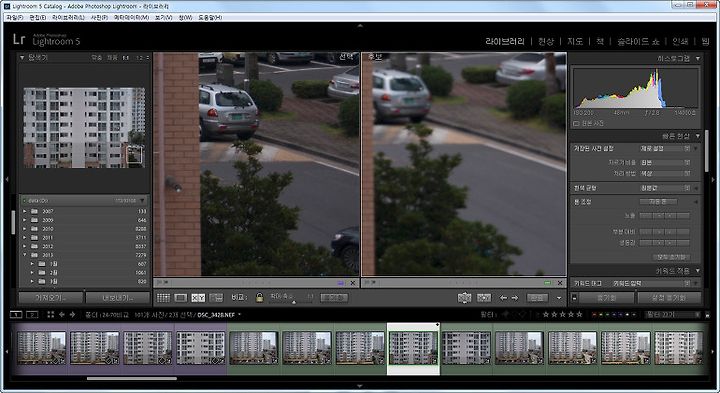The width and height of the screenshot is (720, 393).
Task: Collapse the left panel group arrow
Action: click(x=6, y=179)
